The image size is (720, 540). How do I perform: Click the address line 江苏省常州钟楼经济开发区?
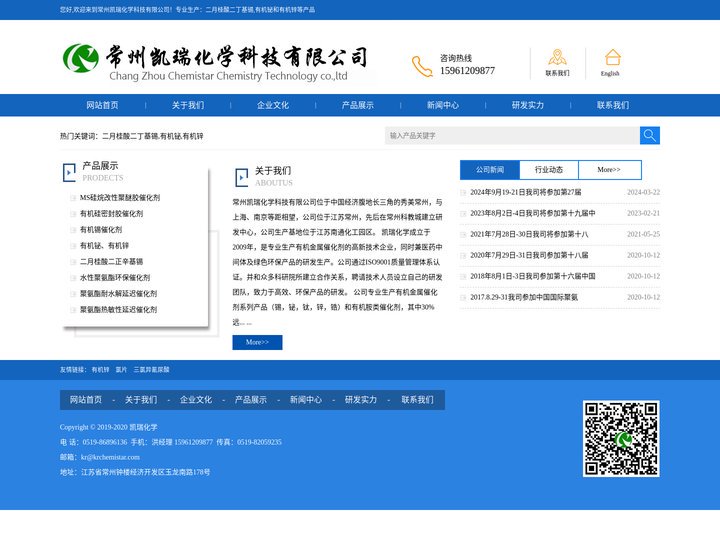135,472
